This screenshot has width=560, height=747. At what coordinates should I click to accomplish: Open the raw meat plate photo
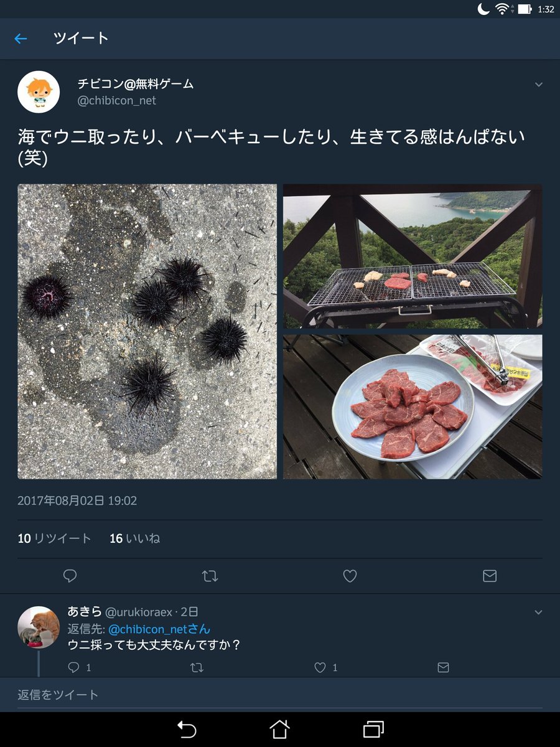click(413, 406)
